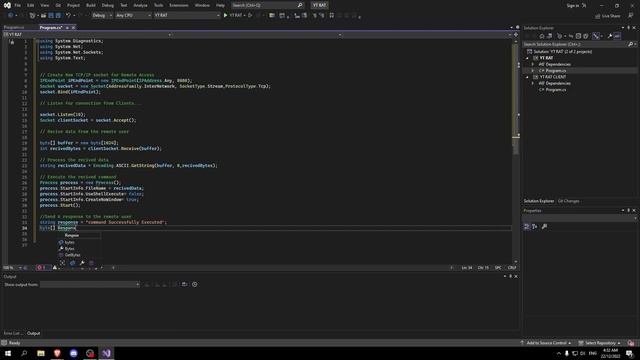Click the Switch Views icon in Solution Explorer
This screenshot has width=640, height=360.
click(x=550, y=36)
